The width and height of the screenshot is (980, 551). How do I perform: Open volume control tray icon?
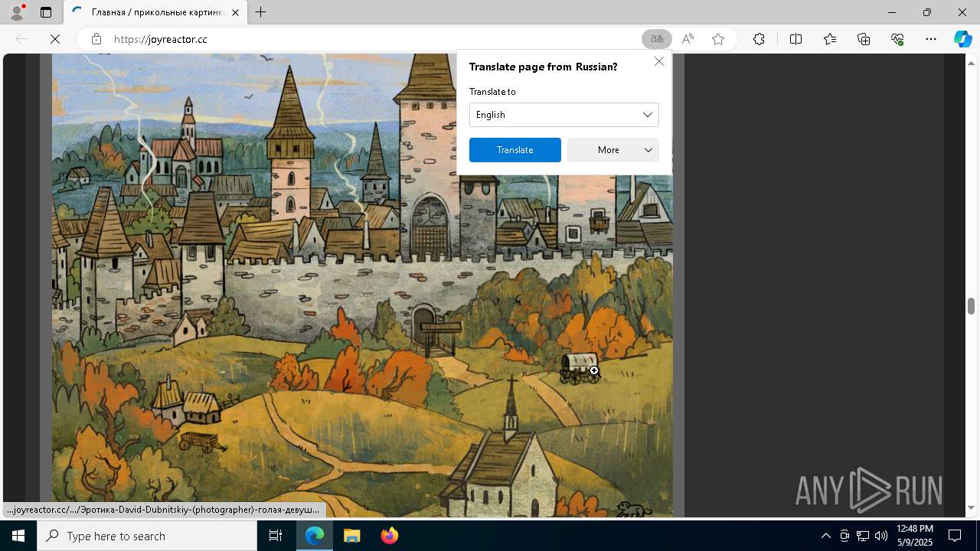tap(881, 536)
